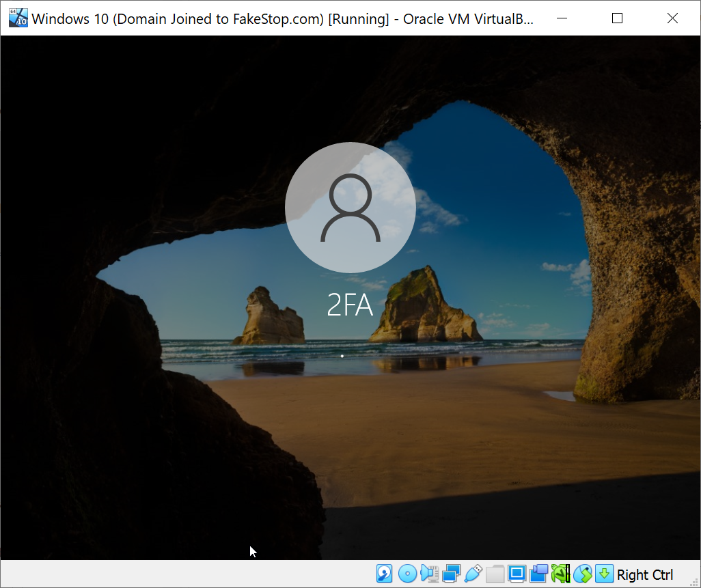Click the display monitor status icon

click(517, 574)
